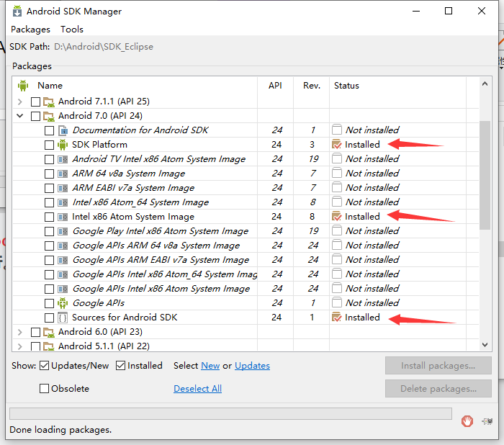Screen dimensions: 504x445
Task: Tick the Intel x86 Atom System Image checkbox
Action: [x=49, y=217]
